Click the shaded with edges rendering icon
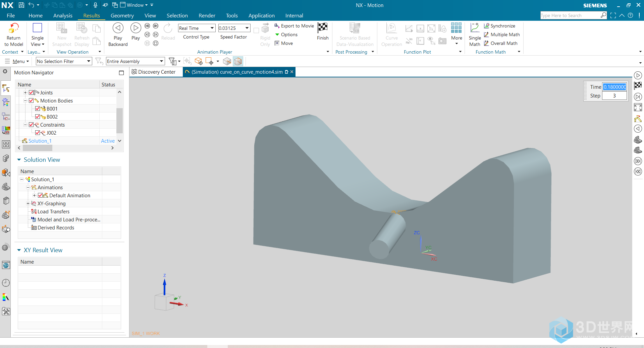 [238, 61]
